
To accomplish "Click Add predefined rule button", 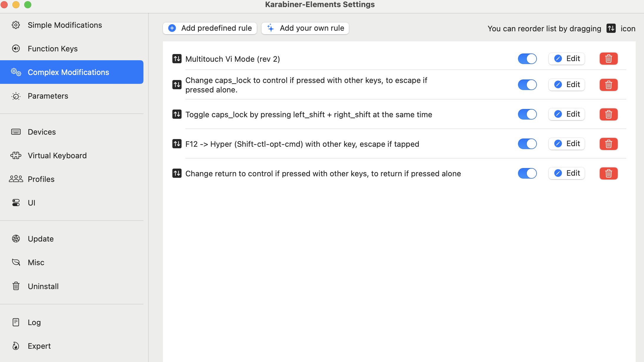I will pos(210,28).
